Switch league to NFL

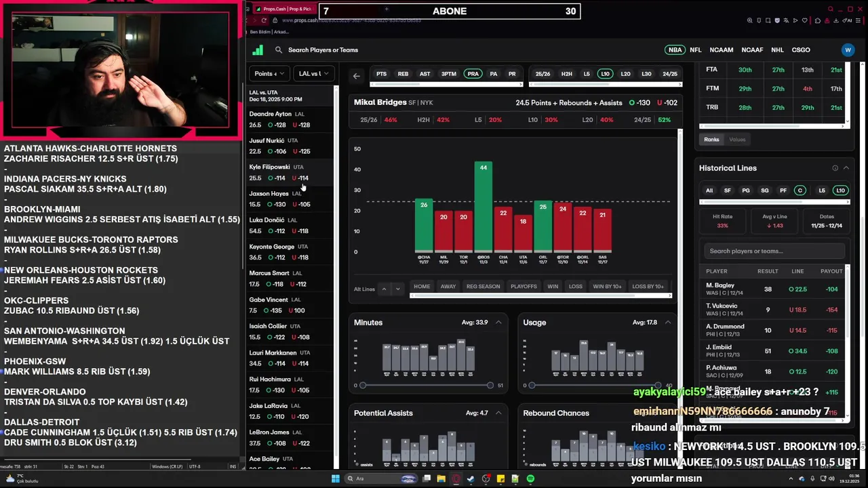click(696, 49)
